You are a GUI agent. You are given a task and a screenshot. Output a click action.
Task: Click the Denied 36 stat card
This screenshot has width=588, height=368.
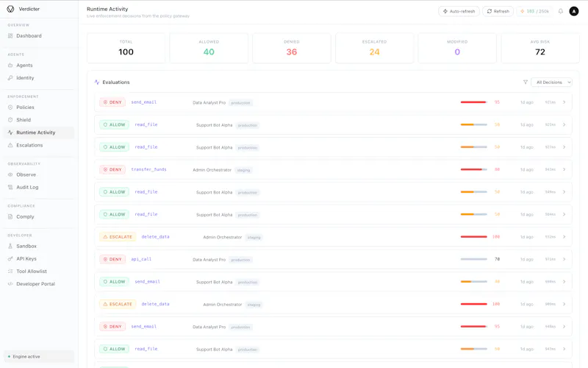click(x=292, y=48)
